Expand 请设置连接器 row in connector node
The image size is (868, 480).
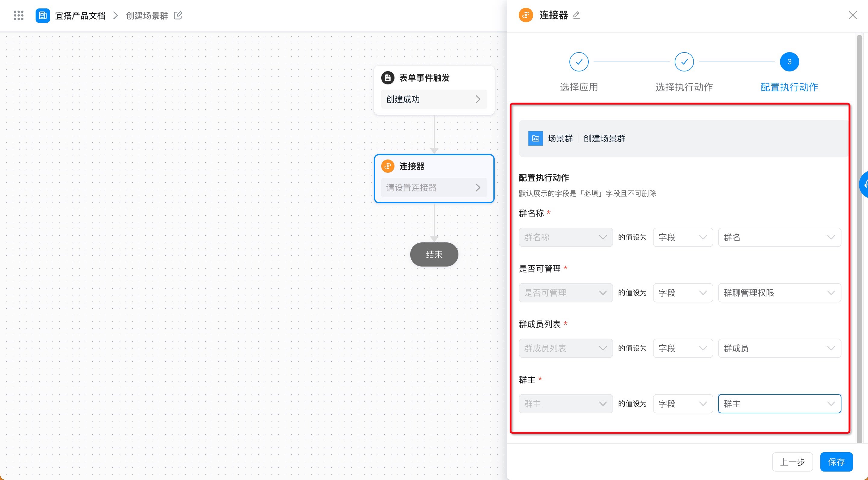coord(434,188)
